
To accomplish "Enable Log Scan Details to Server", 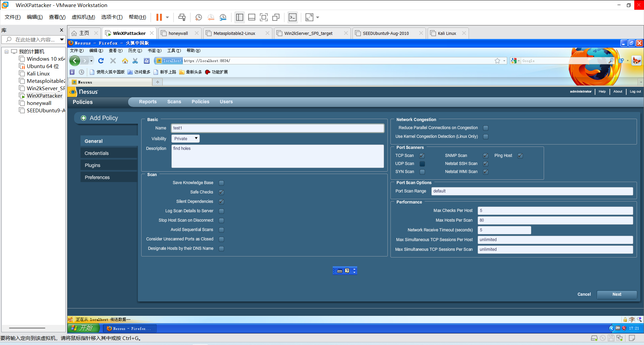I will pos(221,211).
